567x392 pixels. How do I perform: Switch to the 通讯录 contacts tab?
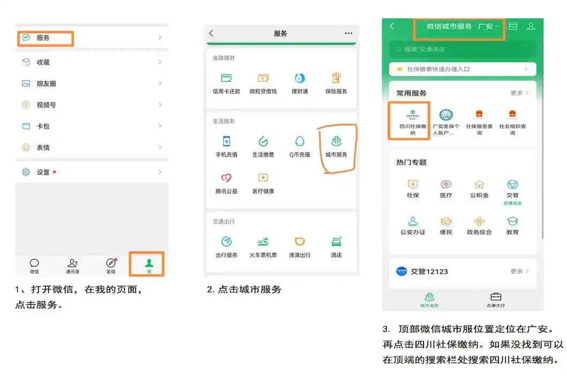click(72, 266)
